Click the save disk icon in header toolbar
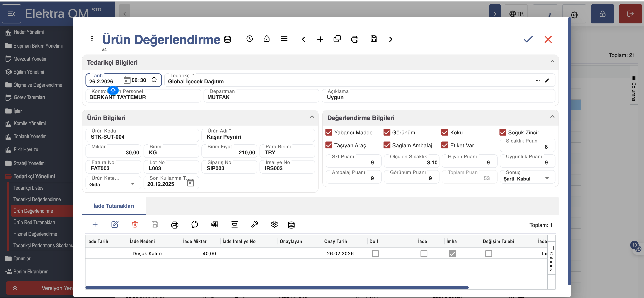The width and height of the screenshot is (644, 298). coord(374,39)
